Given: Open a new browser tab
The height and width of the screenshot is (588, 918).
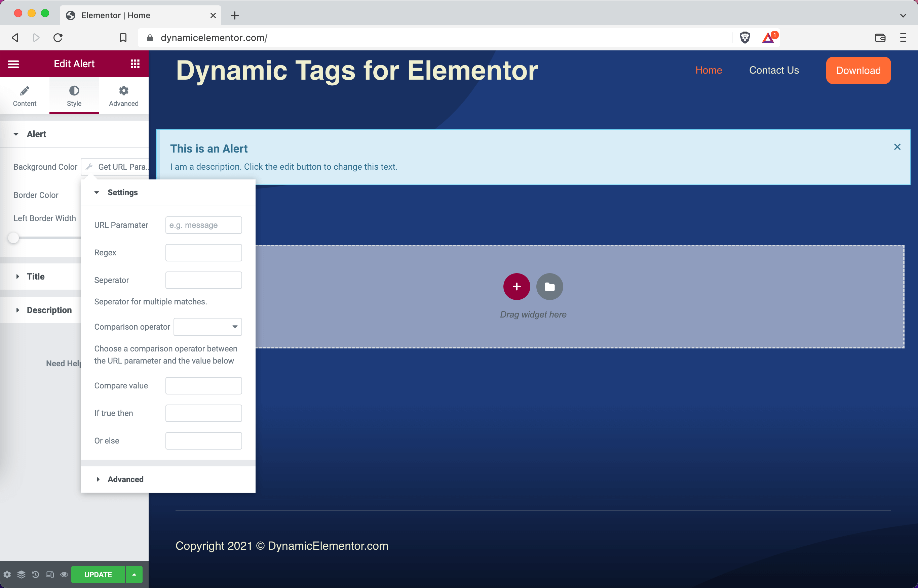Looking at the screenshot, I should point(235,15).
